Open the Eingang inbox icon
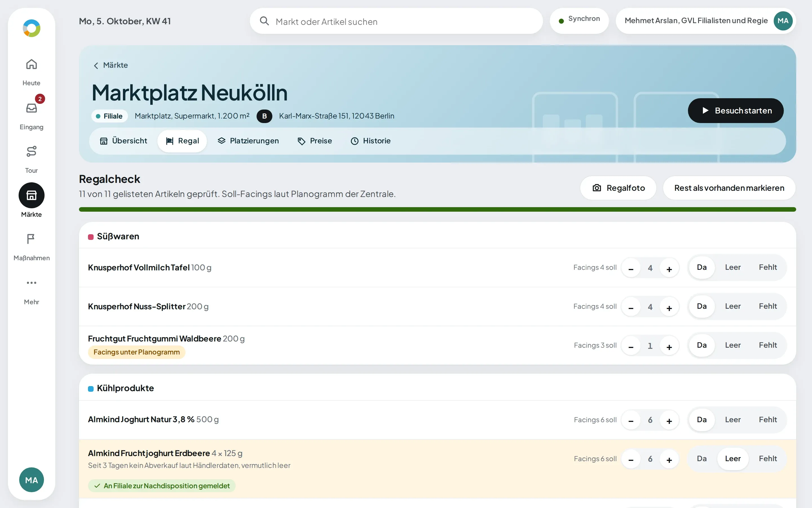The height and width of the screenshot is (508, 812). [x=32, y=108]
